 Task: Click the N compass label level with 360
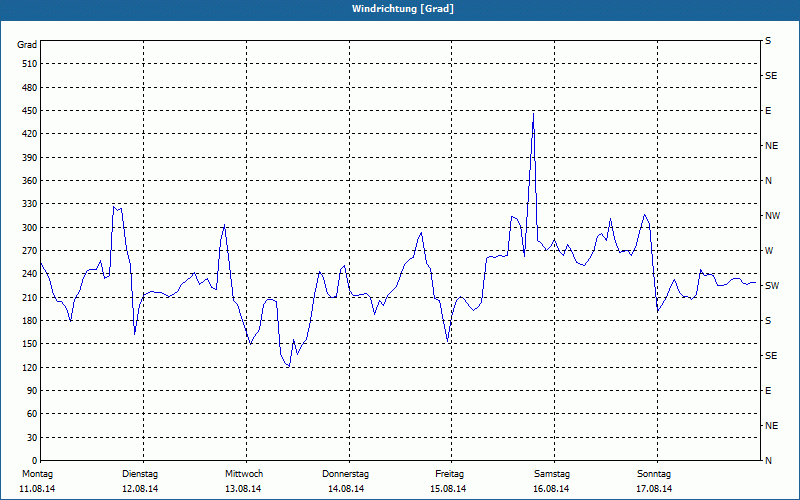pos(768,181)
